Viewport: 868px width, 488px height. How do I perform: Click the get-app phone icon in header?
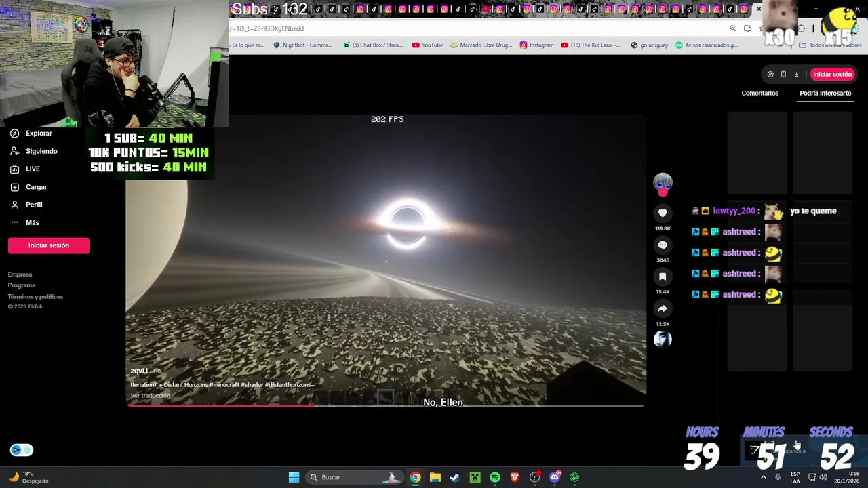click(x=783, y=75)
